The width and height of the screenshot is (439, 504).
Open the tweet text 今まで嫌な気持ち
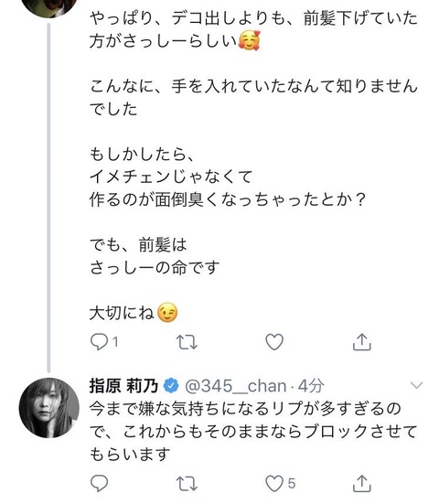253,431
